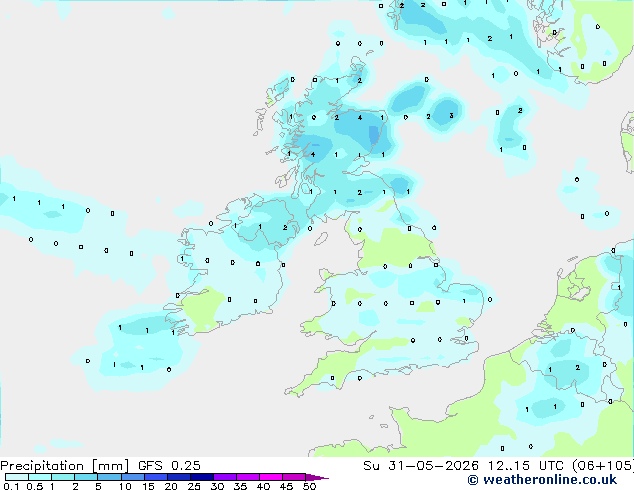Click the legend label '30'

tap(218, 486)
